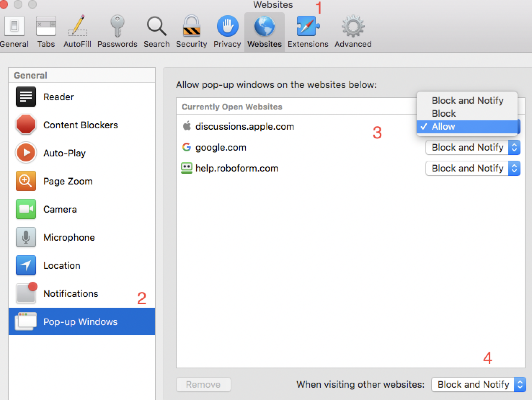The width and height of the screenshot is (532, 400).
Task: Open the Tabs preferences icon
Action: click(x=46, y=26)
